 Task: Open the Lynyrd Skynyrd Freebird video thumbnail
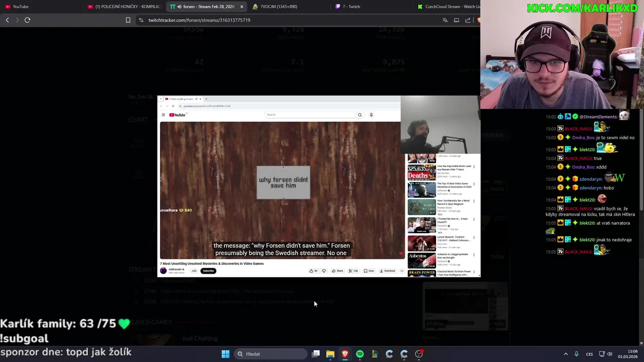422,243
